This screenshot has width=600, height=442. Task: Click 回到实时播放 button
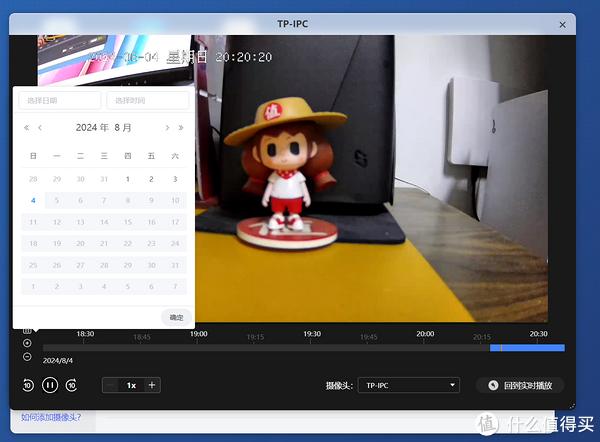[520, 385]
